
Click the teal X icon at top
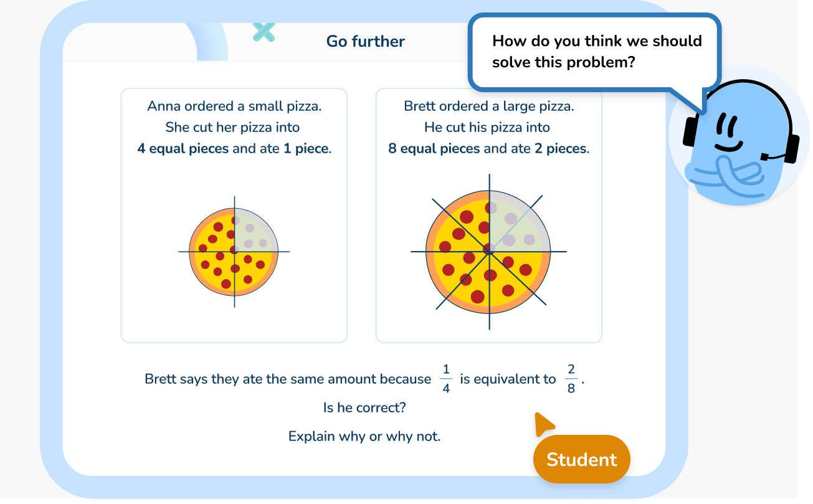(264, 32)
